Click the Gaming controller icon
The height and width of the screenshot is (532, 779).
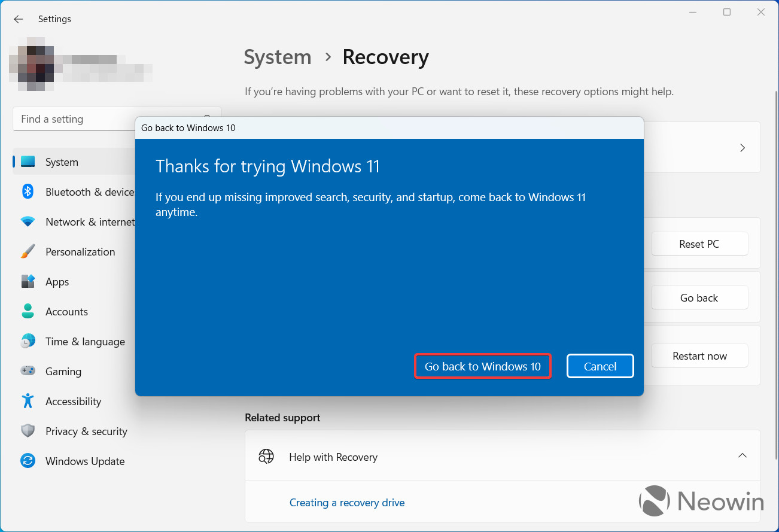coord(28,372)
